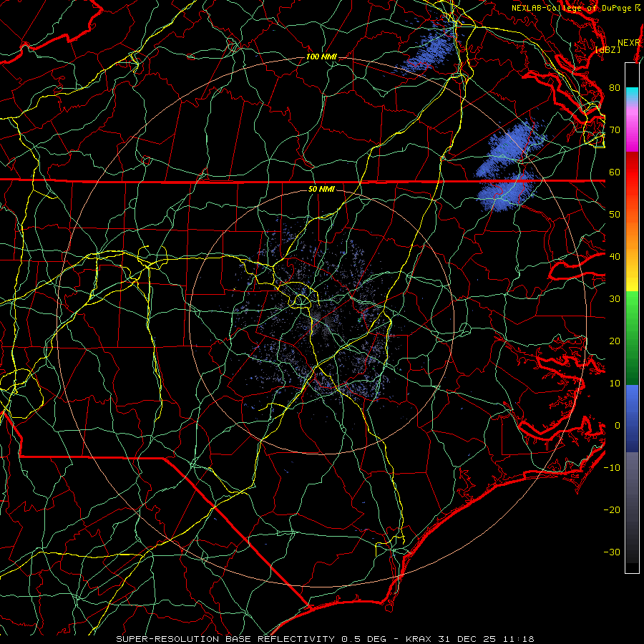Click the 30 dBZ scale label

point(615,299)
